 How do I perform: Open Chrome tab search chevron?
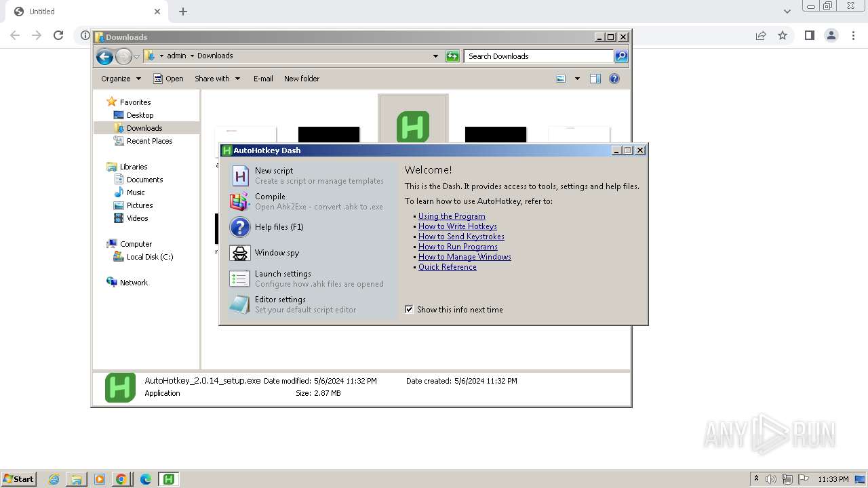click(787, 12)
